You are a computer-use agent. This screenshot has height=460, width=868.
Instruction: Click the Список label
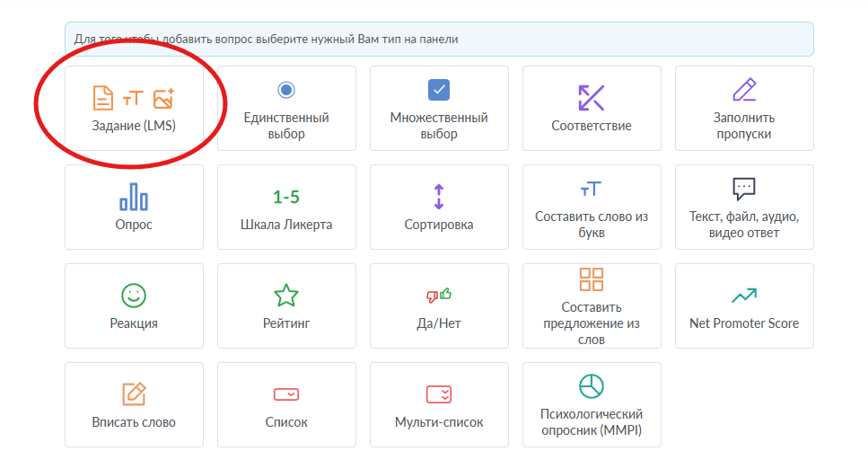point(286,422)
